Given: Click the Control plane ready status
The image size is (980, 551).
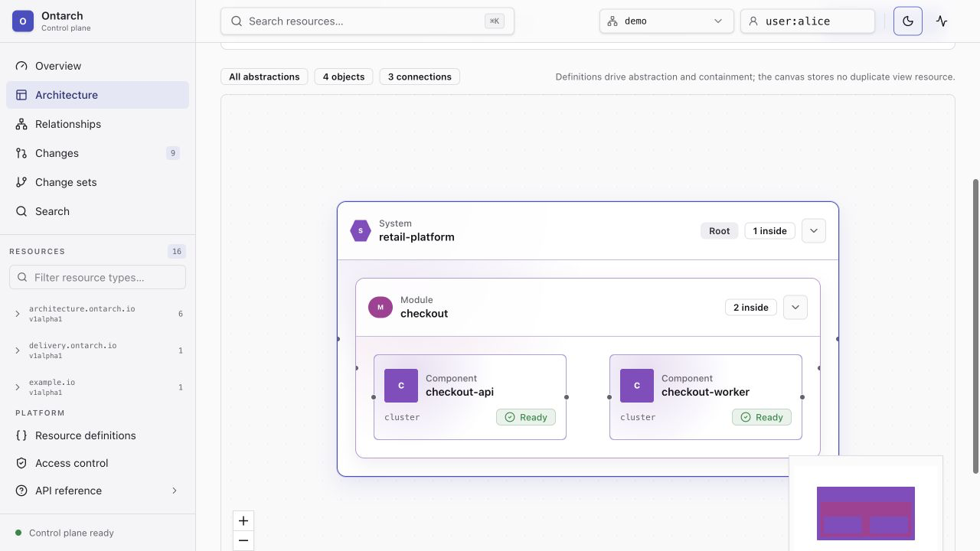Looking at the screenshot, I should [71, 533].
